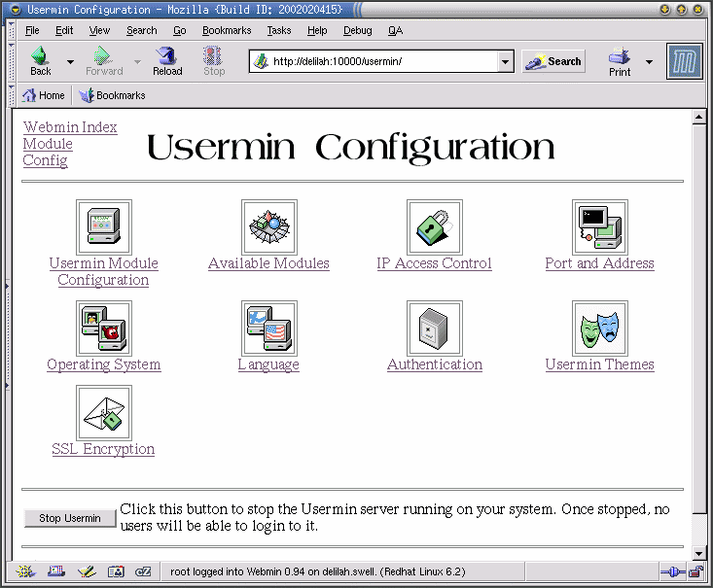
Task: Click the greyed Forward arrow button
Action: click(104, 61)
